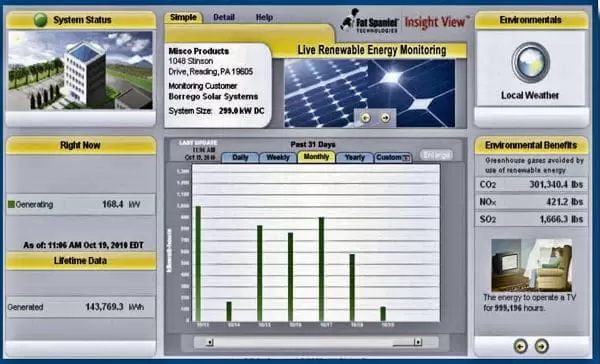Screen dimensions: 600x364
Task: Click the Environmentals panel header
Action: click(x=532, y=20)
